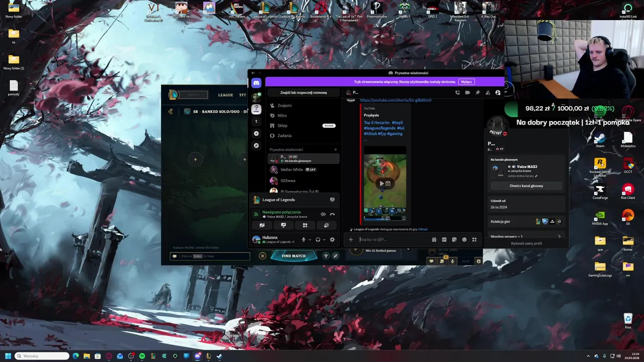Click 'Otwórz kanał głosowy' button
The image size is (644, 362).
click(x=526, y=186)
